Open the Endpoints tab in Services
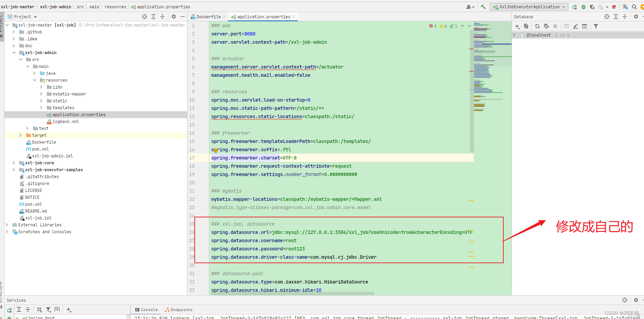This screenshot has height=319, width=644. 179,310
